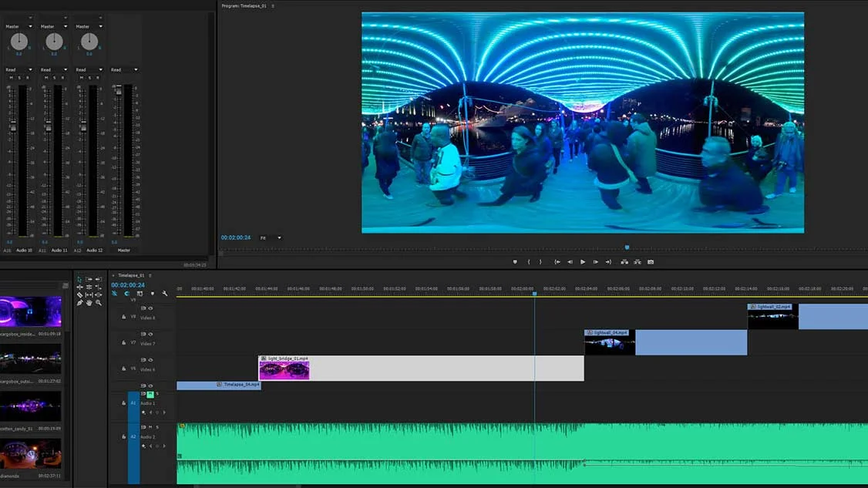Toggle the lock on Video 7 track
Screen dimensions: 868x488
click(x=124, y=343)
